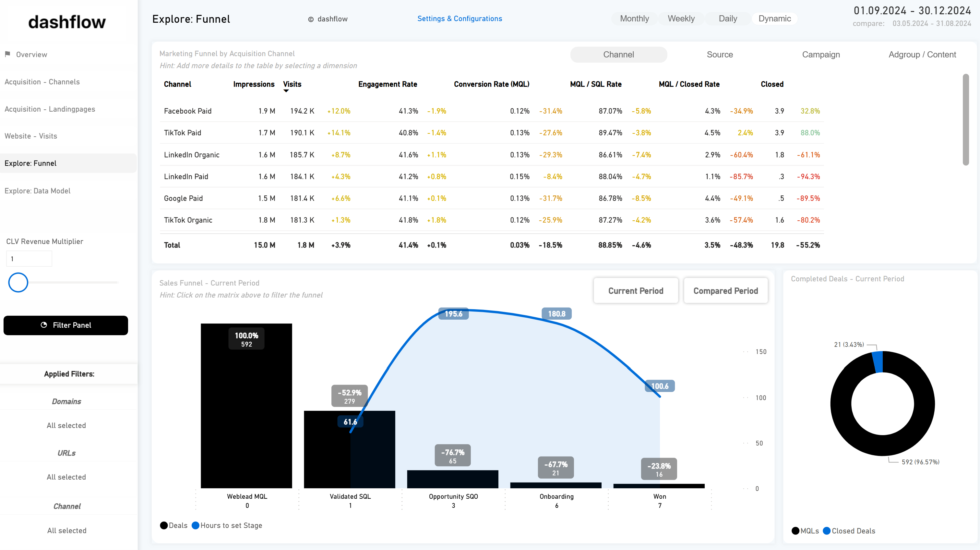Click the black MQLs legend dot
Viewport: 980px width, 550px height.
(795, 531)
